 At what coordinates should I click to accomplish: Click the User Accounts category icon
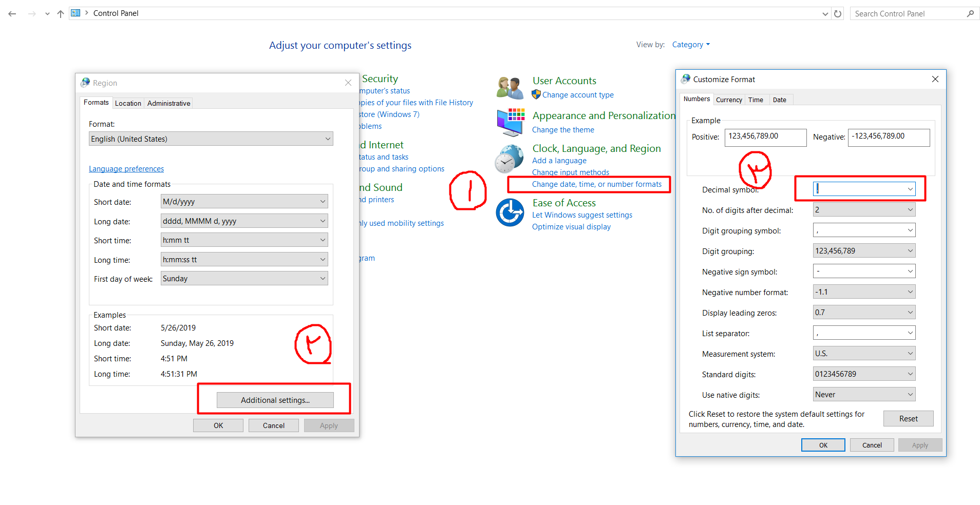pos(510,88)
